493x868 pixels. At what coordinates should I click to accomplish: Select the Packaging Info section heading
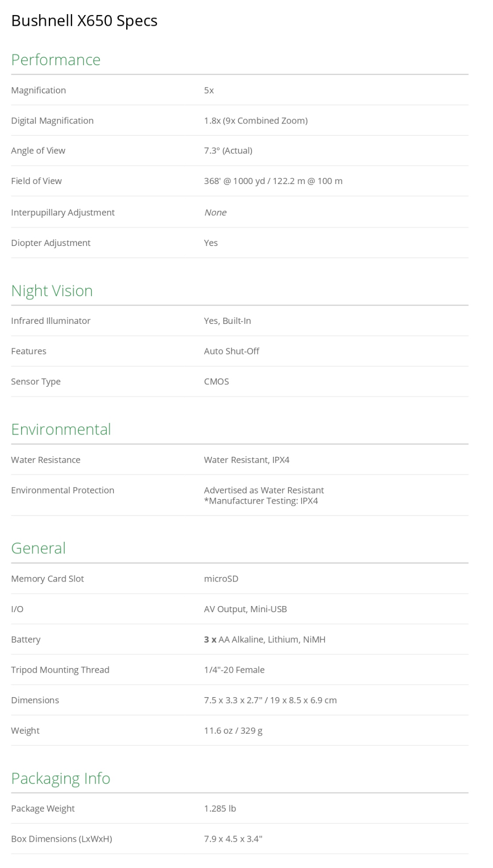click(61, 778)
